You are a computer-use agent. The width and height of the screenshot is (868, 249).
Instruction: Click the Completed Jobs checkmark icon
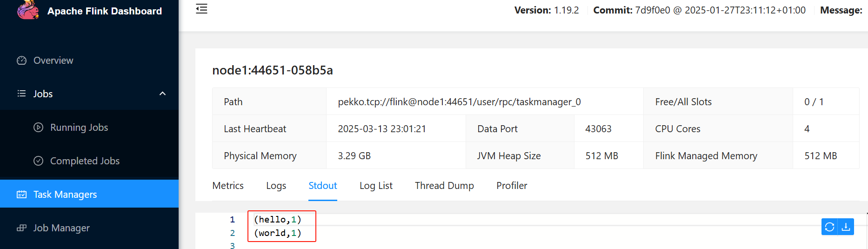click(39, 161)
